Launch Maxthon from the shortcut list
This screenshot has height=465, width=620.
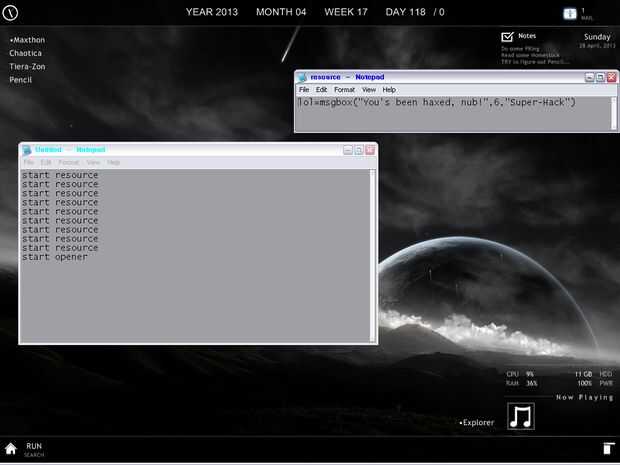coord(27,40)
